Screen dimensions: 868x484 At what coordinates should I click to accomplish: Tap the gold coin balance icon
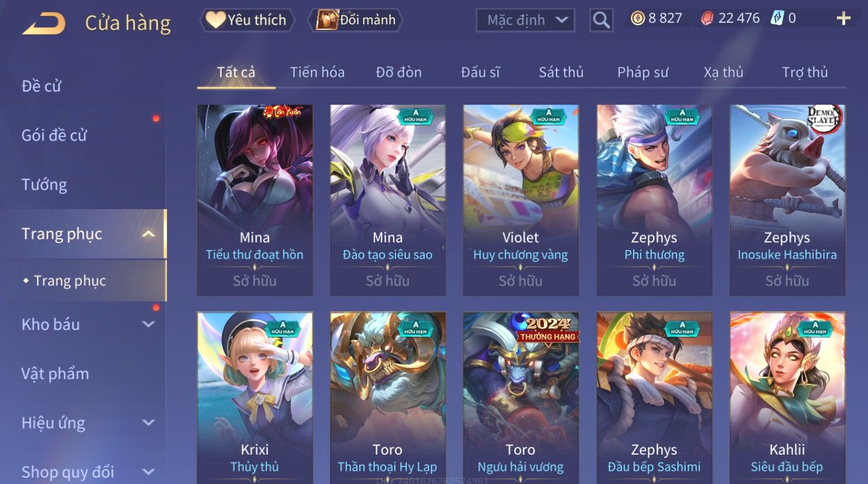tap(638, 18)
